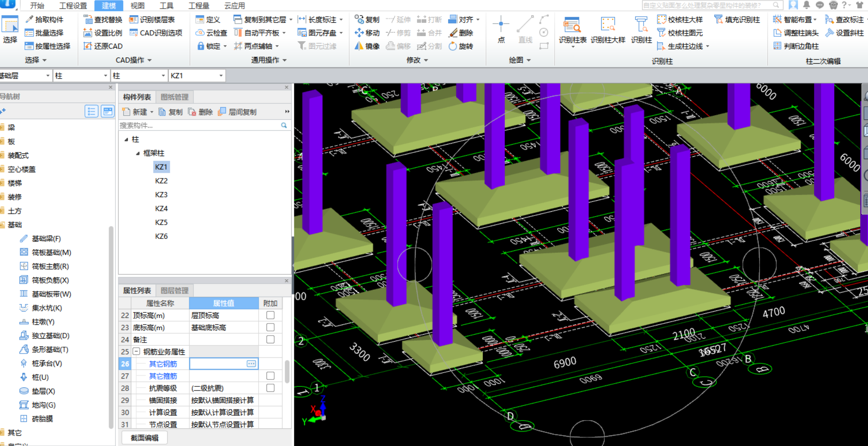This screenshot has width=868, height=446.
Task: Click ellipsis button in 其它钢筋 value cell
Action: [x=251, y=364]
